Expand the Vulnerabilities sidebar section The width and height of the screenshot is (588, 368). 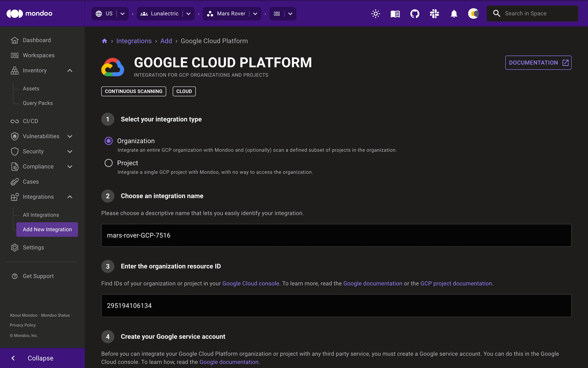pyautogui.click(x=70, y=136)
